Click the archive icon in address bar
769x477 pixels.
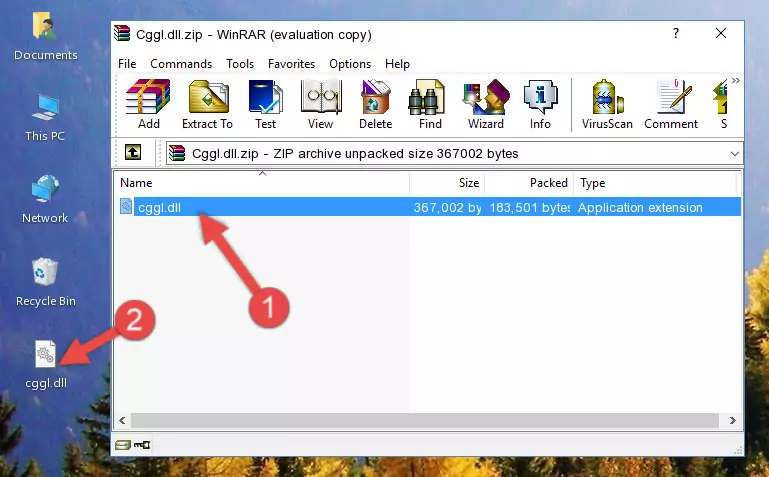tap(177, 153)
